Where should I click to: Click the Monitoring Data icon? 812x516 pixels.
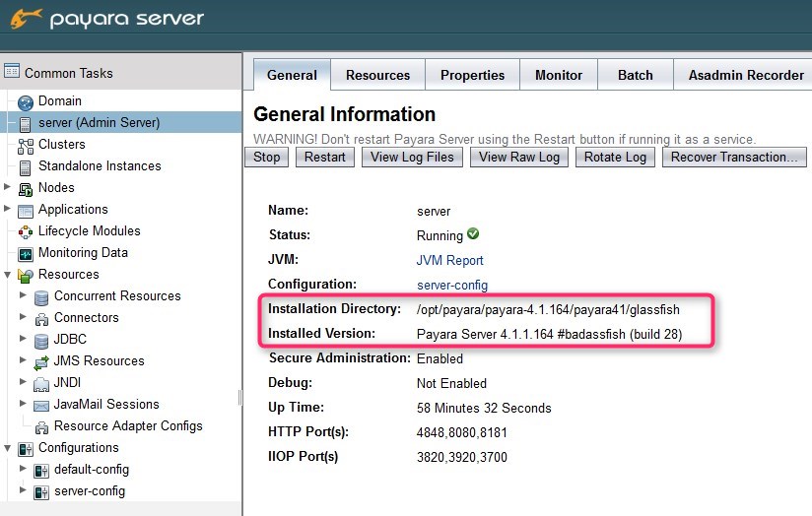coord(26,254)
